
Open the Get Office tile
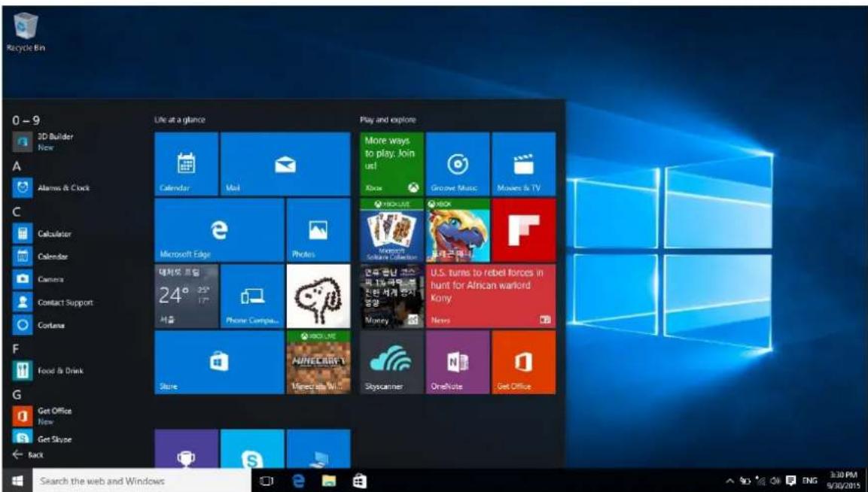524,363
